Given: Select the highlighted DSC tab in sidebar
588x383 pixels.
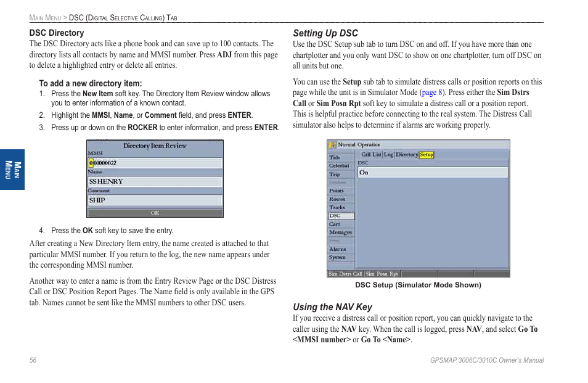Looking at the screenshot, I should tap(341, 216).
